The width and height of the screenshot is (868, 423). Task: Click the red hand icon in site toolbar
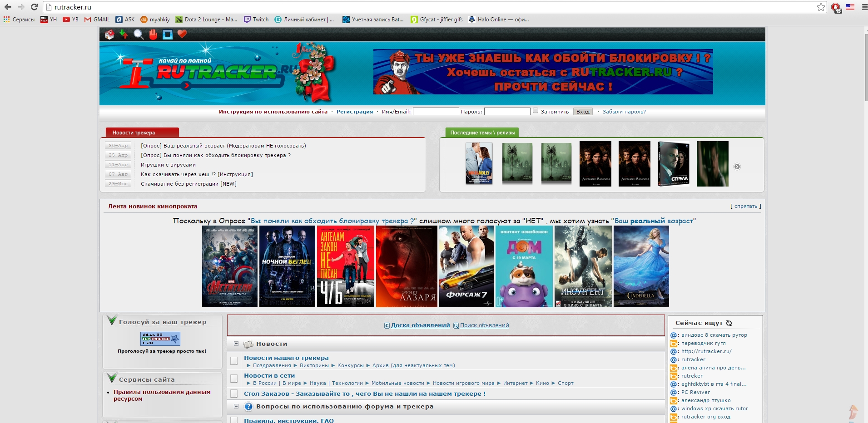pos(153,34)
